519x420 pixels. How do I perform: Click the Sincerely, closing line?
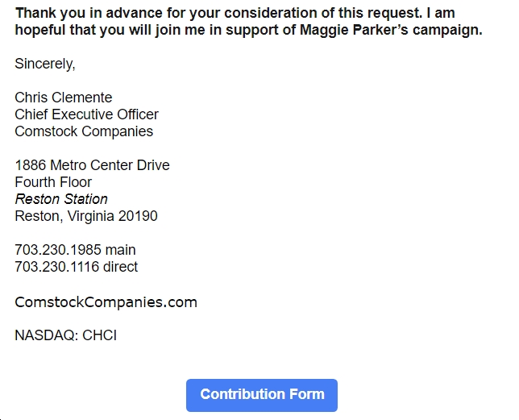pos(45,64)
